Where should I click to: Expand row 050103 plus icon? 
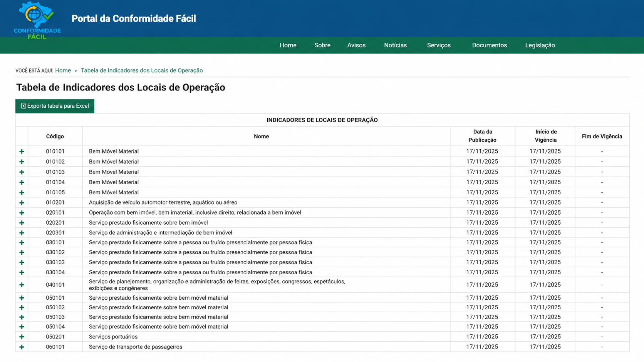(x=22, y=317)
